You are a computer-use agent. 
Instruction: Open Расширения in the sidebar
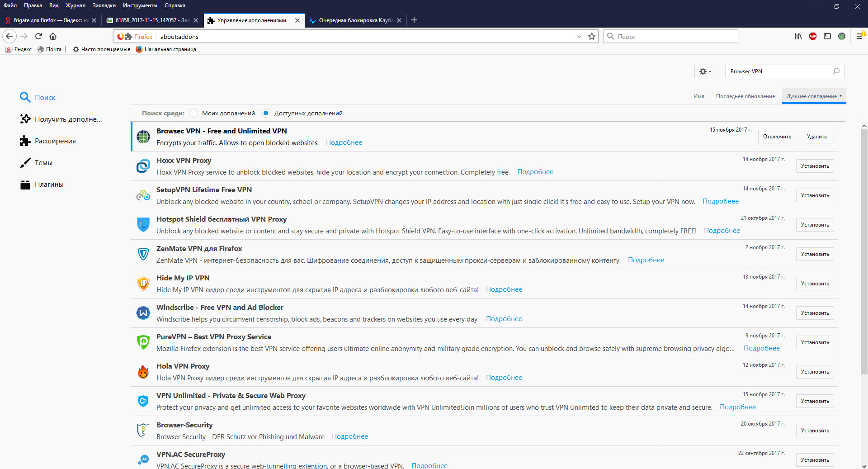click(48, 141)
